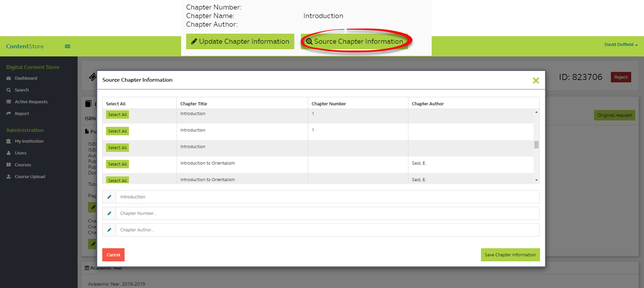Open Search from the sidebar

pyautogui.click(x=22, y=90)
